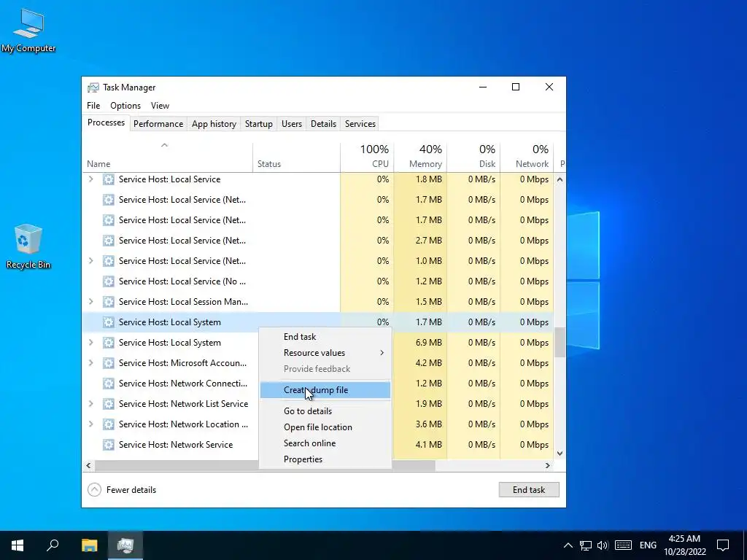Click the vertical scrollbar down arrow
The image size is (747, 560).
click(x=560, y=454)
